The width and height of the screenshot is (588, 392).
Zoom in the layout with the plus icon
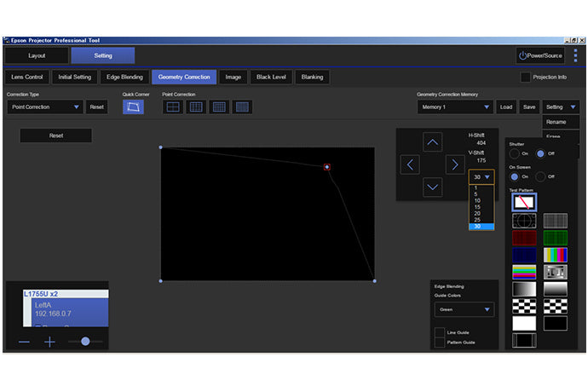[x=49, y=342]
